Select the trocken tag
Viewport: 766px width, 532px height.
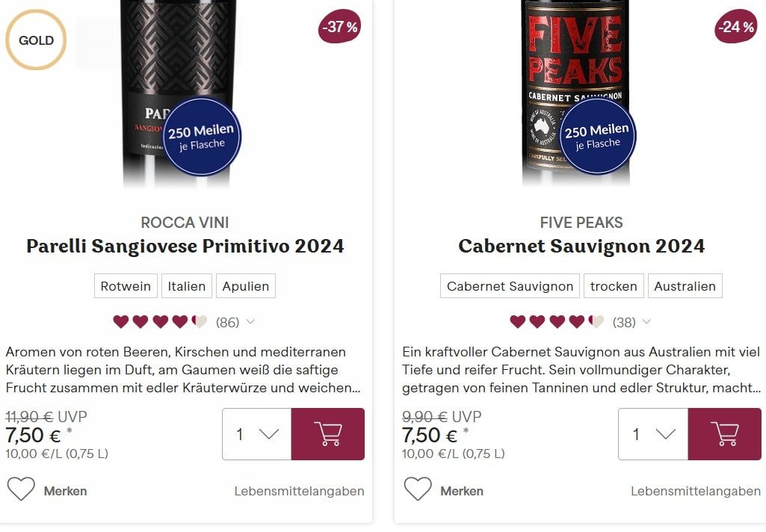tap(614, 285)
